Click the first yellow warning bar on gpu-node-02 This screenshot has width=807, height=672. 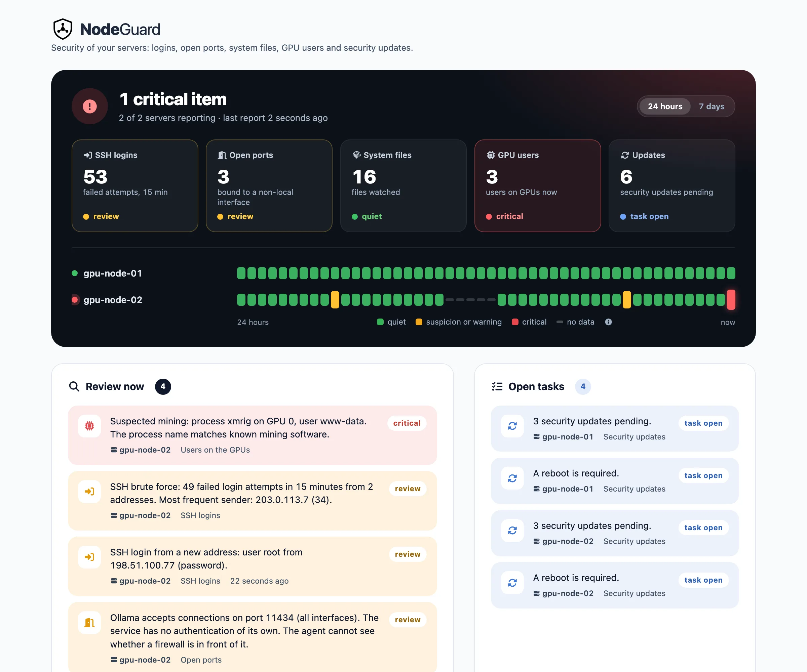pos(335,300)
